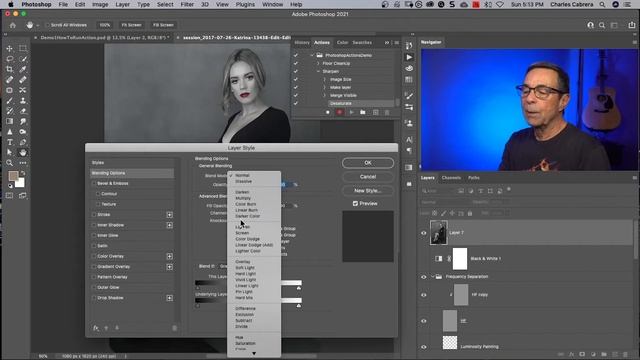This screenshot has width=640, height=360.
Task: Add another Stroke effect with plus button
Action: 169,215
